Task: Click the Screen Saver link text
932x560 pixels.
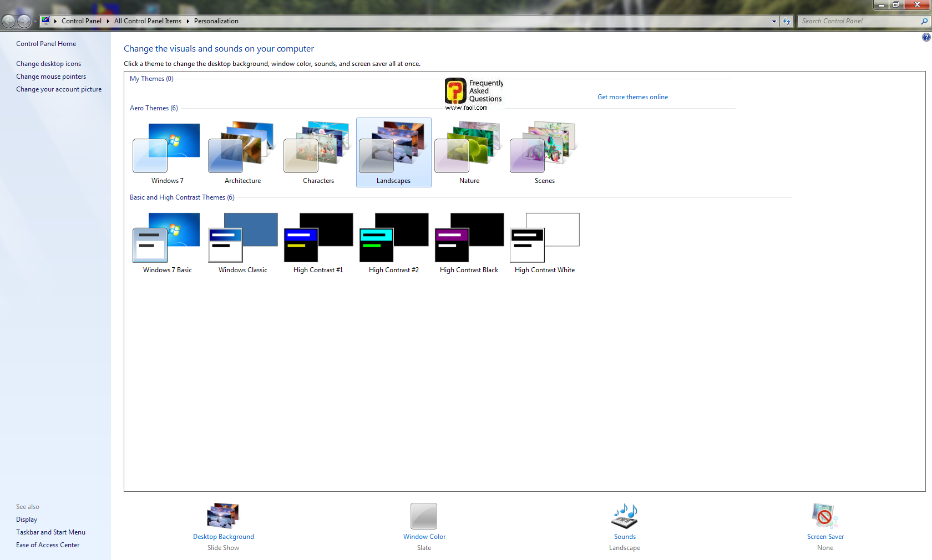Action: [x=825, y=537]
